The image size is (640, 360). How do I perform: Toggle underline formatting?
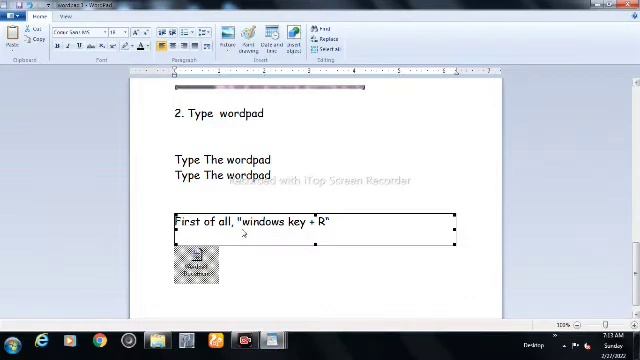[79, 46]
